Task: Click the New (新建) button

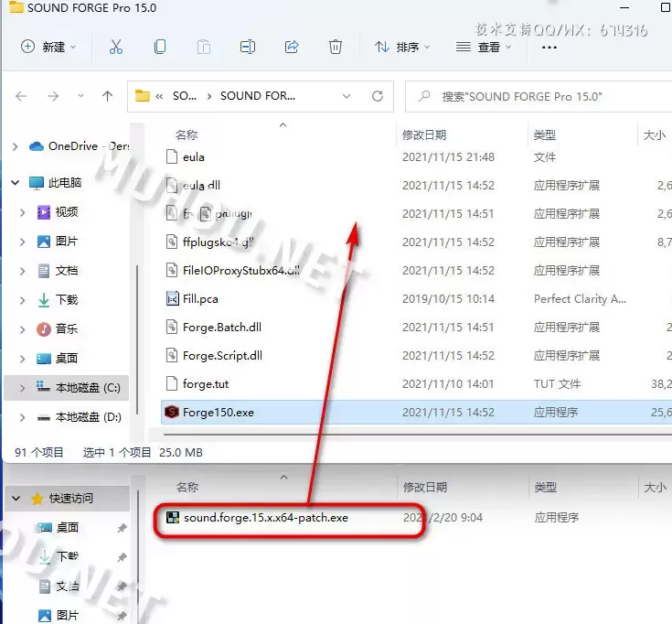Action: point(48,47)
